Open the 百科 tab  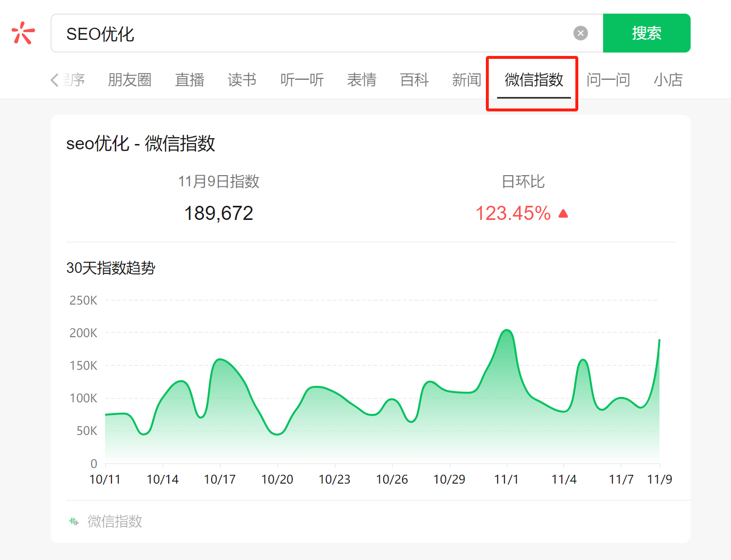coord(414,80)
